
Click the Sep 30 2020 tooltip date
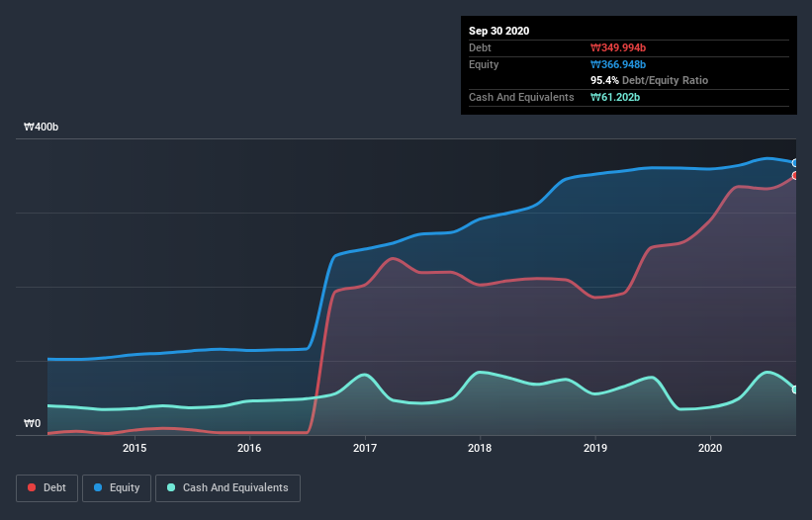pyautogui.click(x=499, y=31)
